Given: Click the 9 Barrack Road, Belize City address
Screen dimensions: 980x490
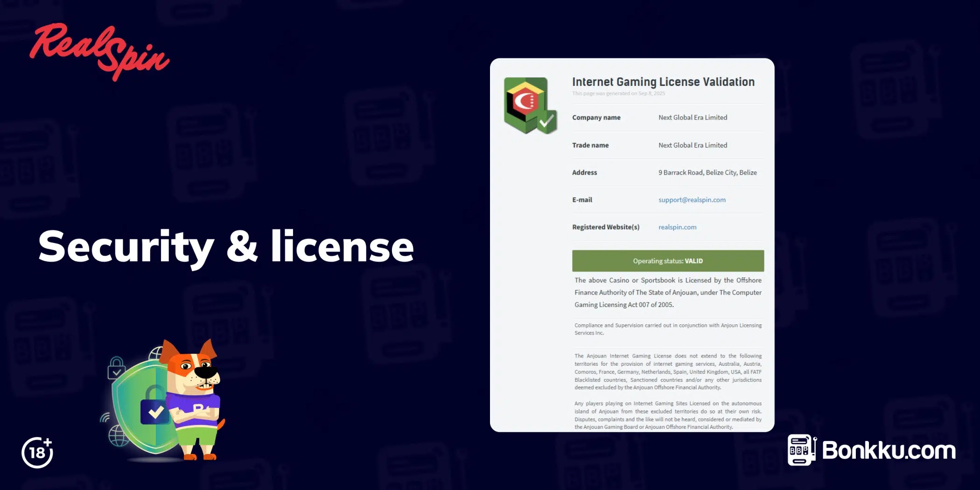Looking at the screenshot, I should click(707, 173).
